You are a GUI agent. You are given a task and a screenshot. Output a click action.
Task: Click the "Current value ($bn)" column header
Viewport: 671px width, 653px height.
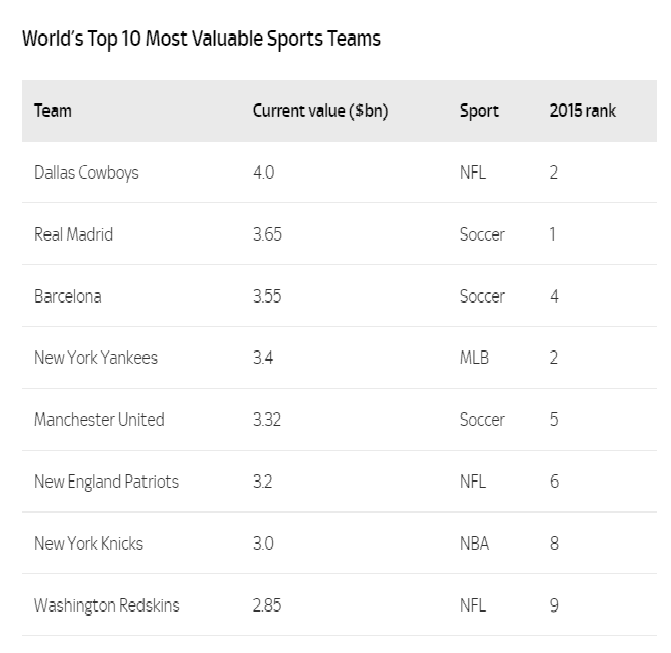320,111
